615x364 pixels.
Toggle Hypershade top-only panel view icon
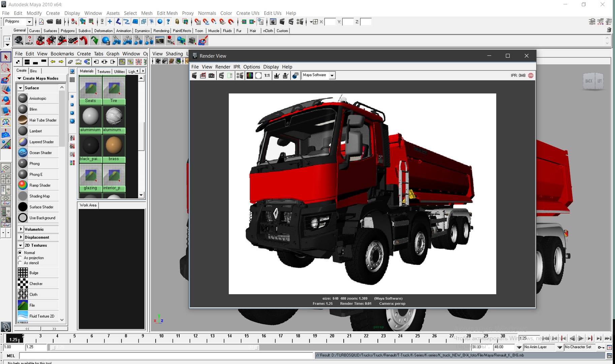pos(43,62)
